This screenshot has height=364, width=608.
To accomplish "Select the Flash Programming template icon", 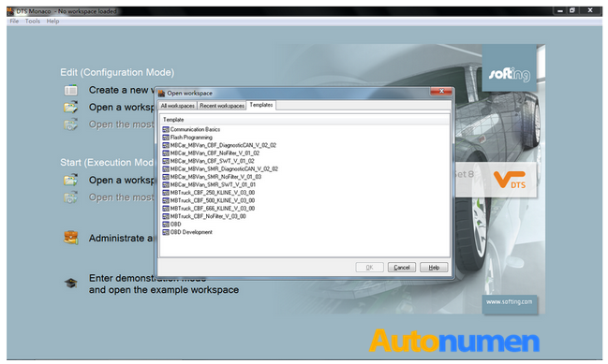I will pos(166,138).
